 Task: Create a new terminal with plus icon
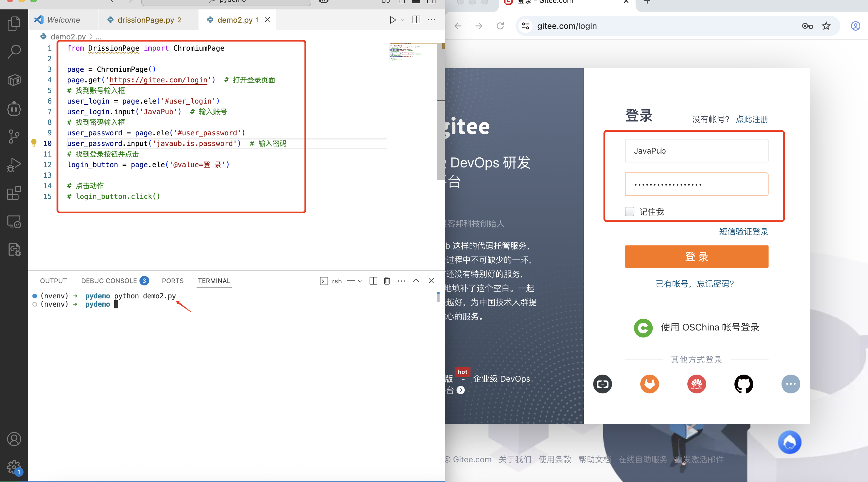[351, 281]
